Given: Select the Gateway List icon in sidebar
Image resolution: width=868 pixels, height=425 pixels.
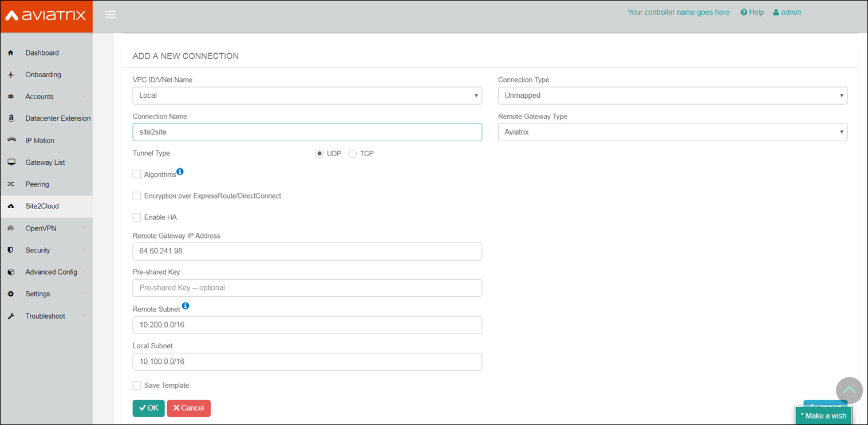Looking at the screenshot, I should [x=11, y=162].
